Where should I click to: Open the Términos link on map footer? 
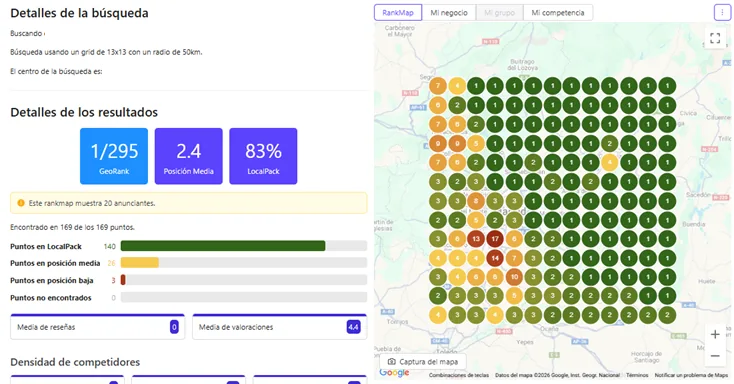637,375
